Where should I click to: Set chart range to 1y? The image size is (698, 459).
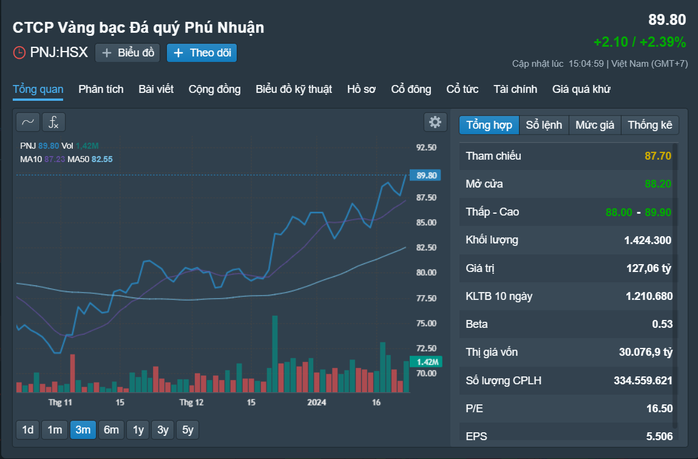138,430
